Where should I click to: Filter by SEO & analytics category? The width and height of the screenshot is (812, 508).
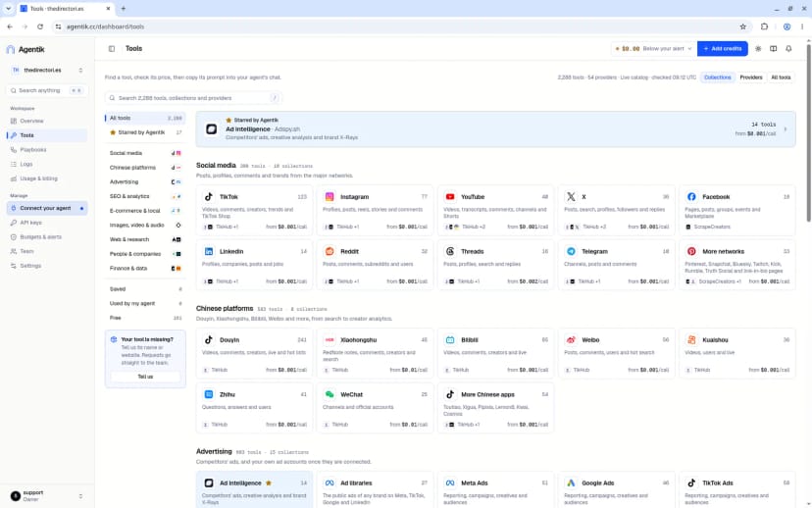click(145, 196)
